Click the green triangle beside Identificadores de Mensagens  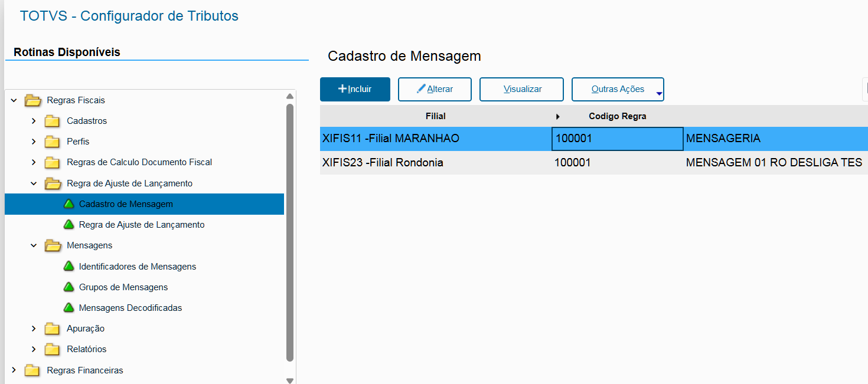(x=69, y=267)
